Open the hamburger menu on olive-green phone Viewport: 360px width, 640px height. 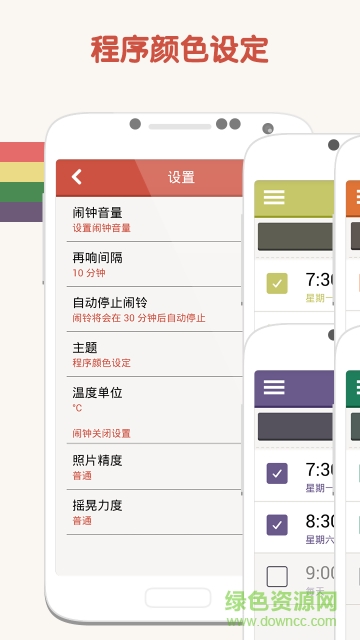click(274, 197)
